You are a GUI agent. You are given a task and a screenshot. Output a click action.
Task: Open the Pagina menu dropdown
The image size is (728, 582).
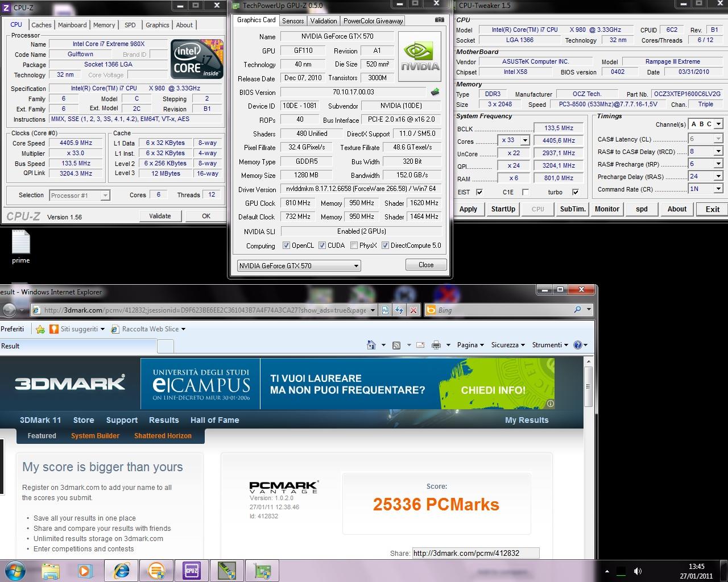tap(470, 345)
